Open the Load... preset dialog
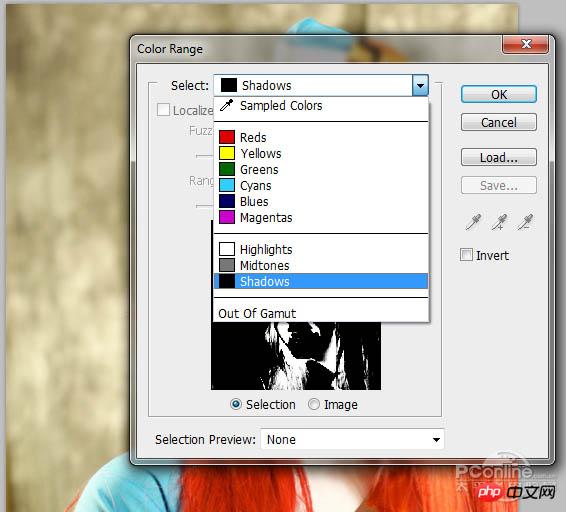 [498, 157]
